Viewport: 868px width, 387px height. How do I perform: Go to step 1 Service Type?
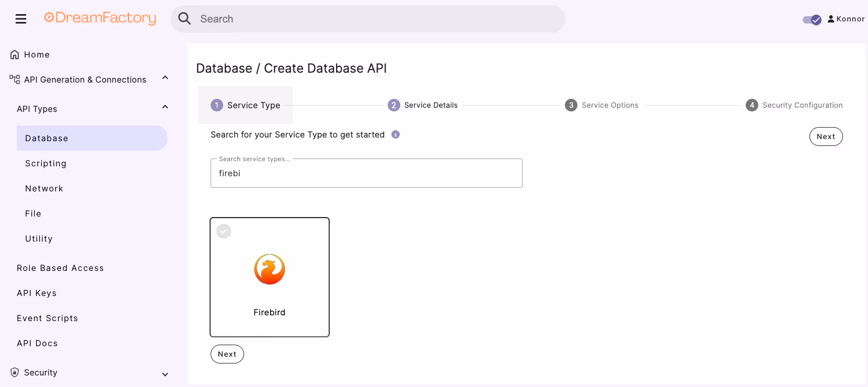click(x=245, y=105)
